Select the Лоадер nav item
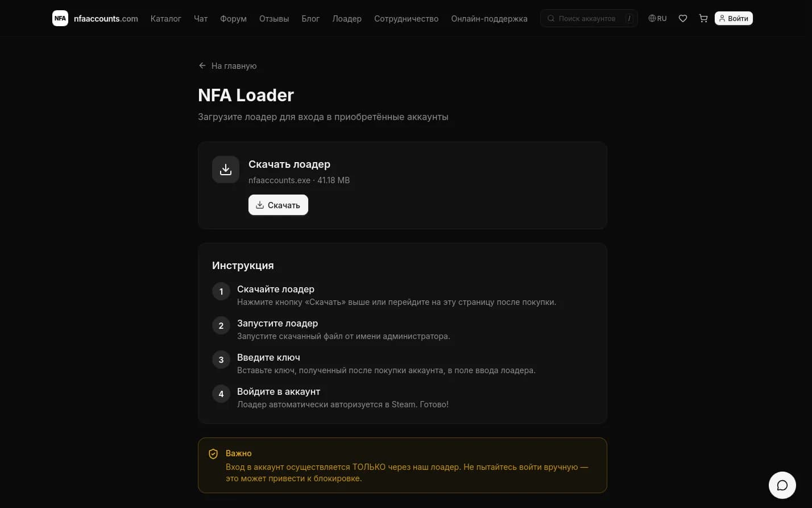812x508 pixels. coord(347,19)
